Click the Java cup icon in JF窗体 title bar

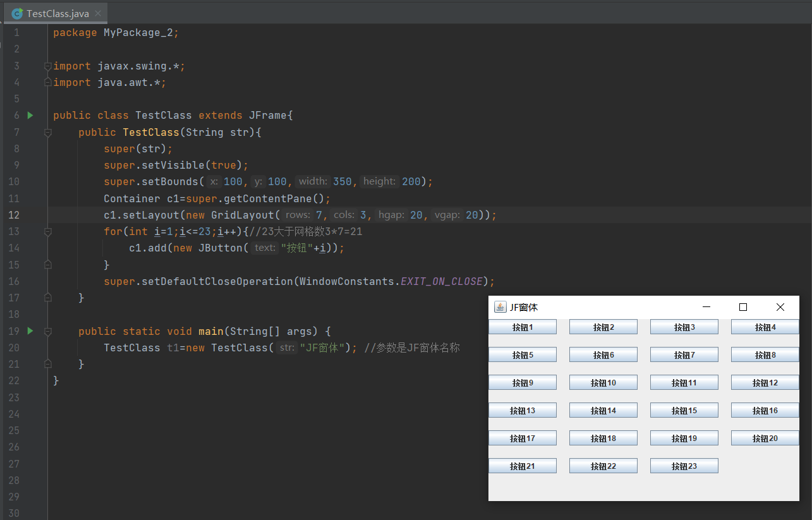pyautogui.click(x=500, y=307)
